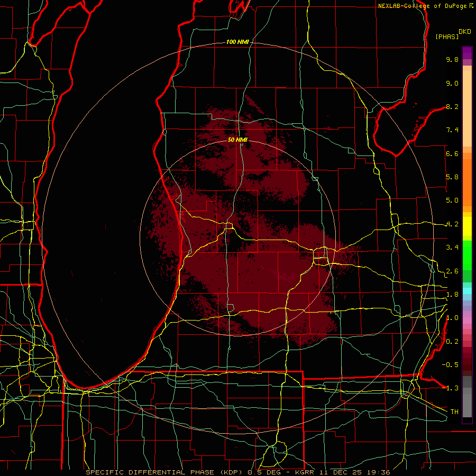Click the DKD label above the color scale
Image resolution: width=476 pixels, height=476 pixels.
pos(465,32)
